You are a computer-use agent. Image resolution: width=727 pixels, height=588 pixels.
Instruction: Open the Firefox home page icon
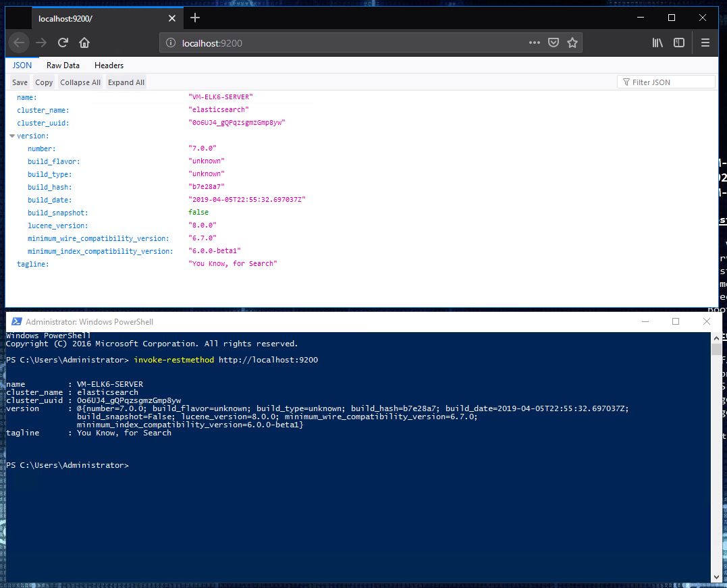[x=84, y=43]
